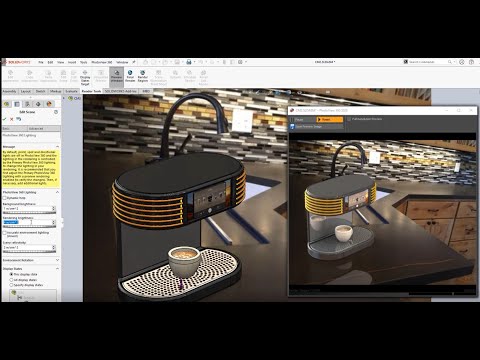The image size is (480, 360).
Task: Toggle the accurate environment lighting checkbox
Action: (5, 233)
